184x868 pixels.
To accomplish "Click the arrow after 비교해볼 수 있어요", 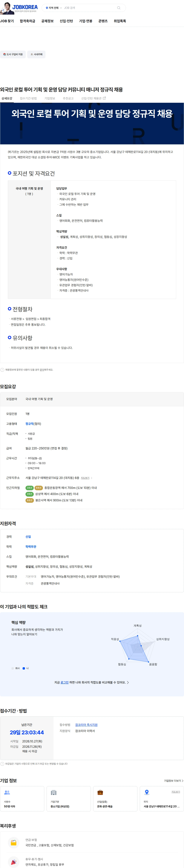I will pyautogui.click(x=128, y=682).
